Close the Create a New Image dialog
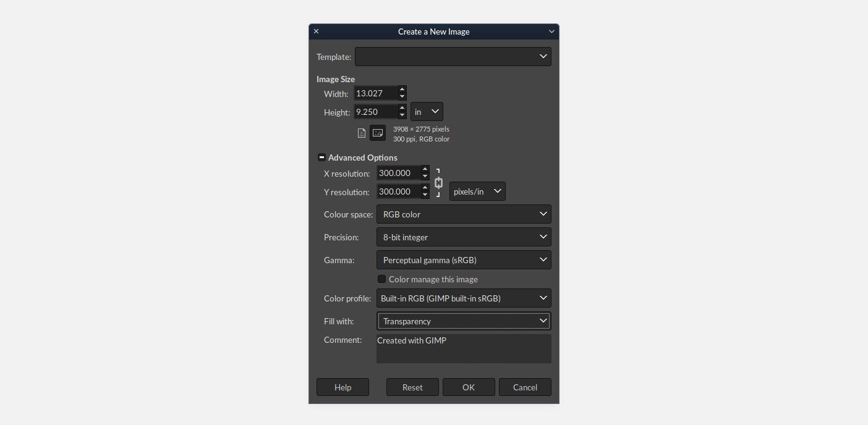The width and height of the screenshot is (868, 425). point(317,32)
